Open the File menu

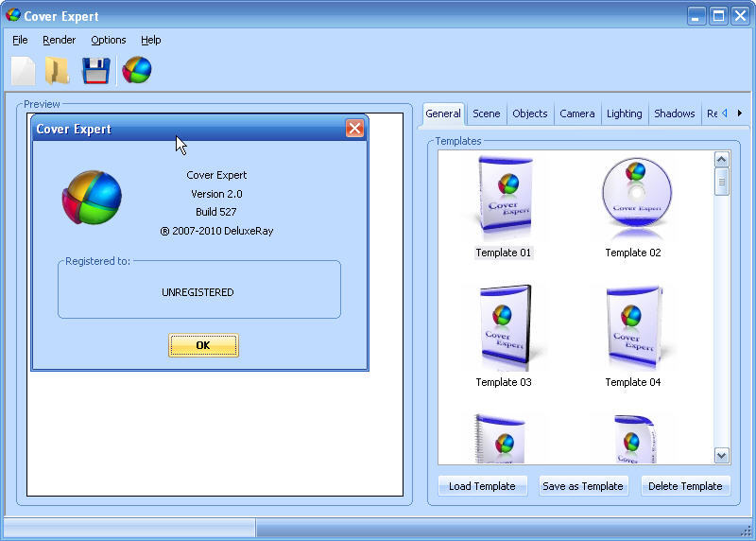click(x=20, y=40)
